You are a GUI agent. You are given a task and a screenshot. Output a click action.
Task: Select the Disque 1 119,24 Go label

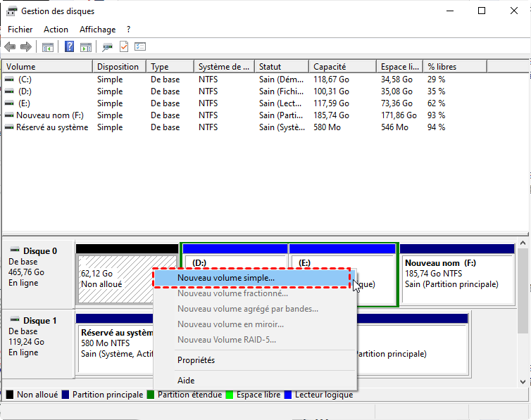pyautogui.click(x=38, y=344)
